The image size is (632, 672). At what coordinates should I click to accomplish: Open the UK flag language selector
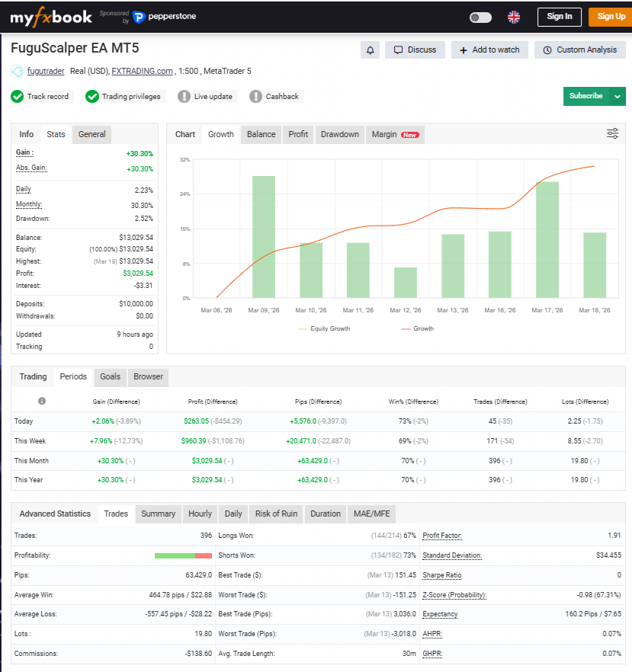tap(514, 17)
